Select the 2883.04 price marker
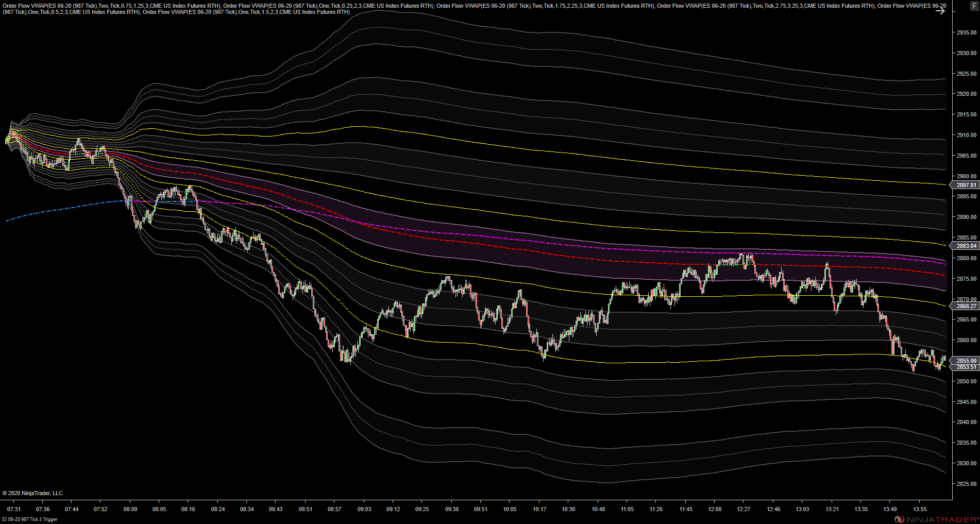980x524 pixels. (966, 246)
